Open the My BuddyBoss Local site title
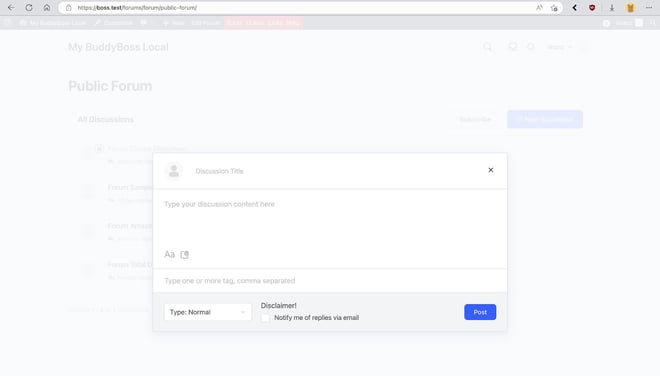The height and width of the screenshot is (376, 660). click(x=118, y=47)
